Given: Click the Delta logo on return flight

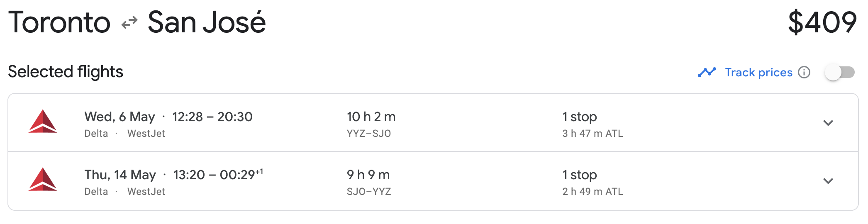Looking at the screenshot, I should pyautogui.click(x=43, y=180).
